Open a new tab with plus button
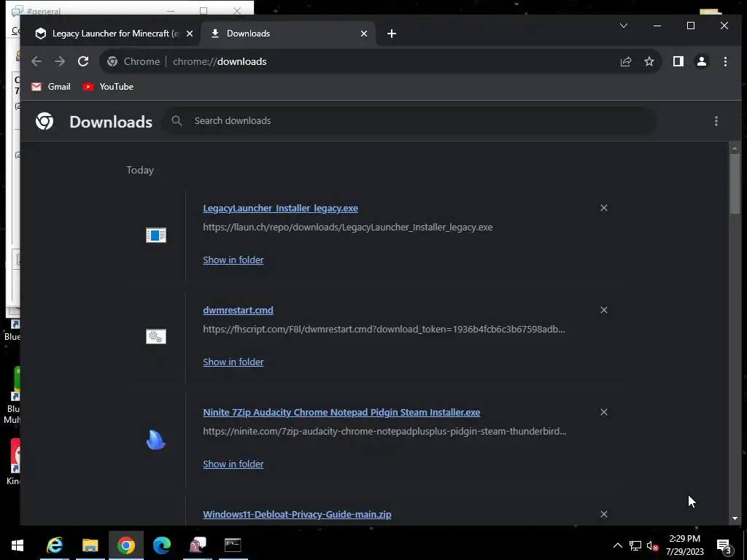 [x=392, y=34]
